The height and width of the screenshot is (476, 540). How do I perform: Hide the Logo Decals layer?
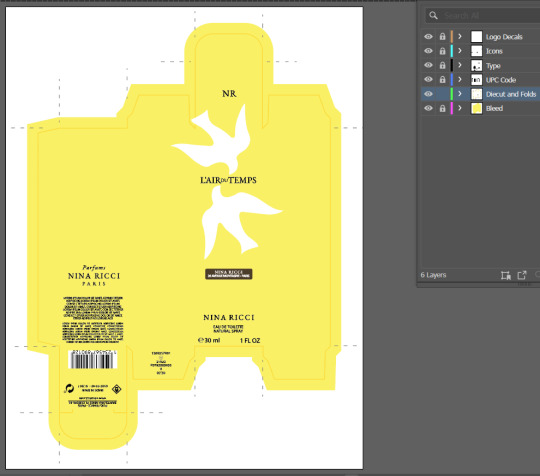(428, 37)
